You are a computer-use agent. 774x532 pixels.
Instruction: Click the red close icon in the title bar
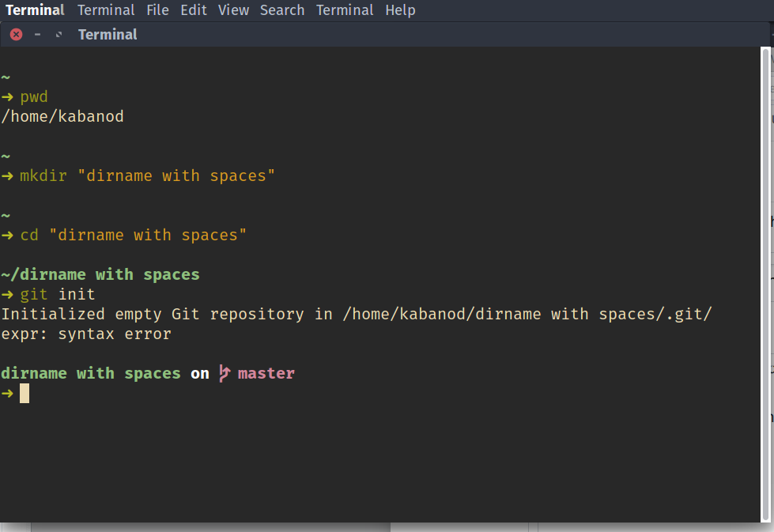15,34
